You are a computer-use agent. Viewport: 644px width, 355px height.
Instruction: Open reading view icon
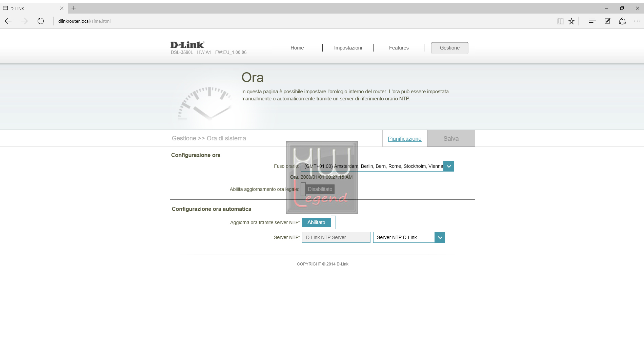click(x=561, y=21)
